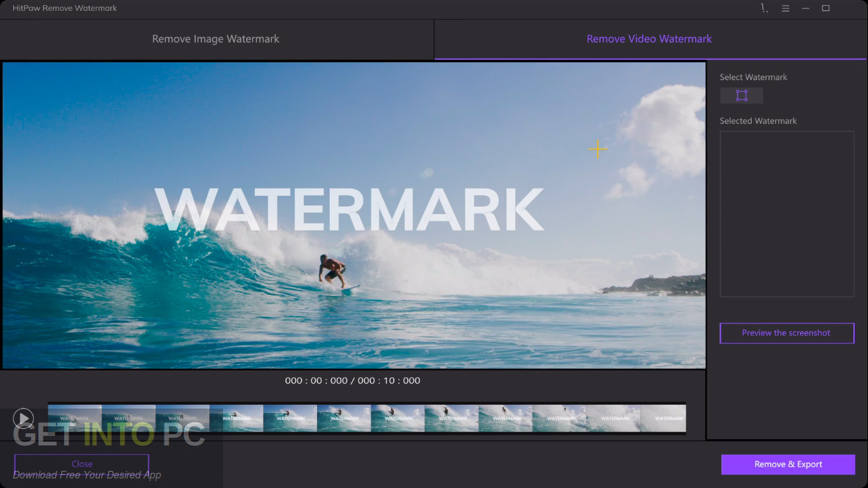868x488 pixels.
Task: Click the Remove & Export button
Action: 788,464
